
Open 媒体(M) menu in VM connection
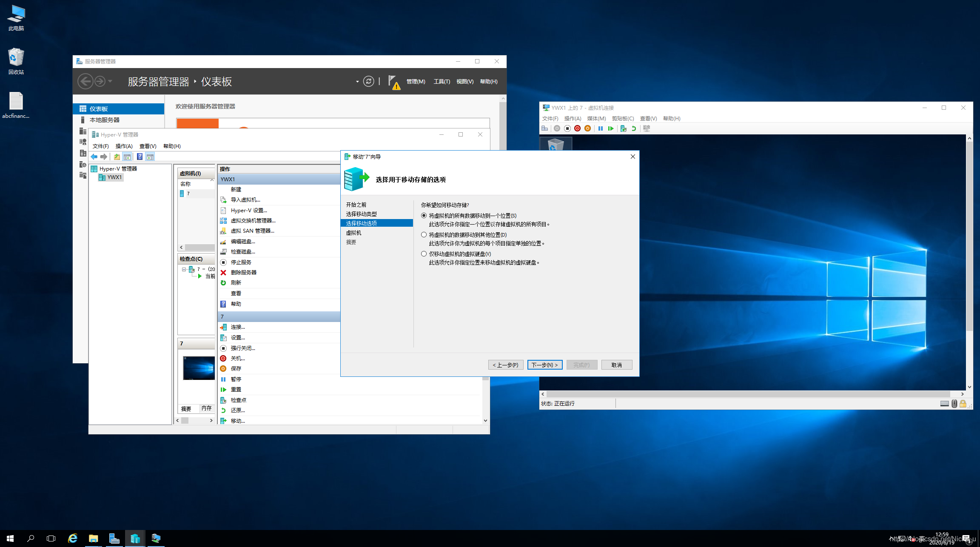coord(596,119)
